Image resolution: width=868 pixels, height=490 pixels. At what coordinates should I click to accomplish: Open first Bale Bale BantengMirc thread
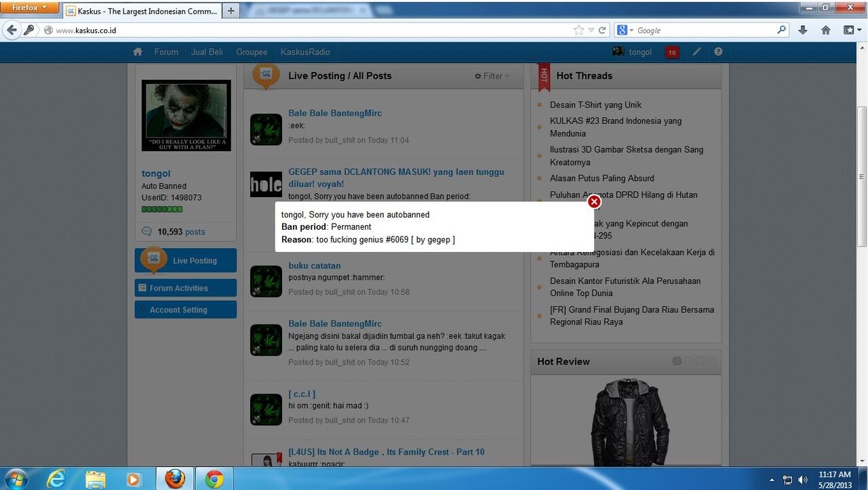(x=335, y=113)
